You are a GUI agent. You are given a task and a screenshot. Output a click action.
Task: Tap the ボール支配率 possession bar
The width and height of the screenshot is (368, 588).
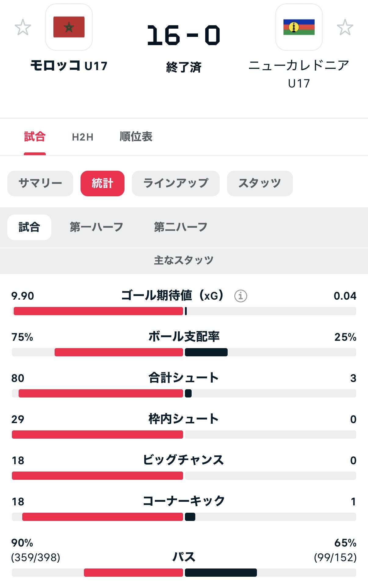pos(184,352)
